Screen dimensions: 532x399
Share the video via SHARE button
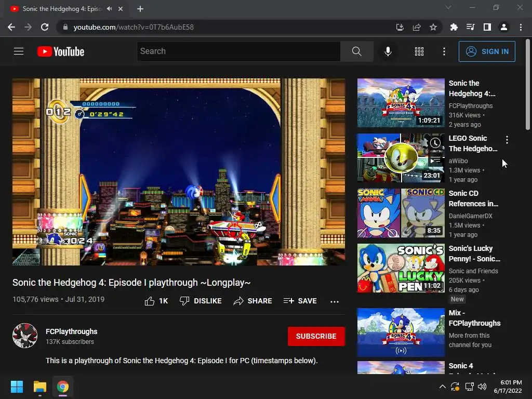click(x=253, y=301)
